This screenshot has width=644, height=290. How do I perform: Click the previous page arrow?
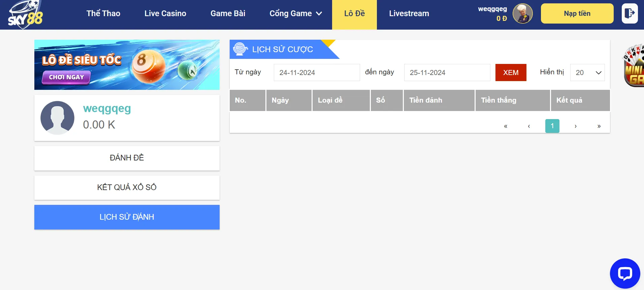(x=529, y=126)
